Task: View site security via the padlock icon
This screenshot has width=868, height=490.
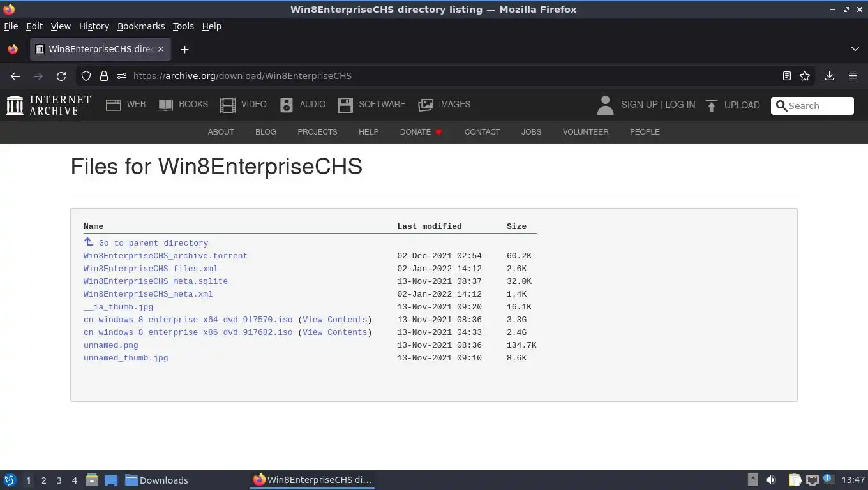Action: [x=104, y=76]
